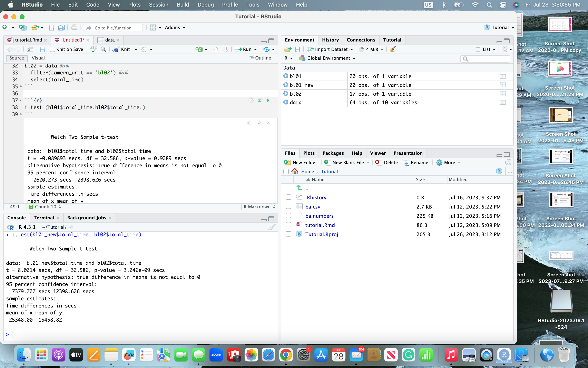588x368 pixels.
Task: Click the spell check ABC icon
Action: 93,49
